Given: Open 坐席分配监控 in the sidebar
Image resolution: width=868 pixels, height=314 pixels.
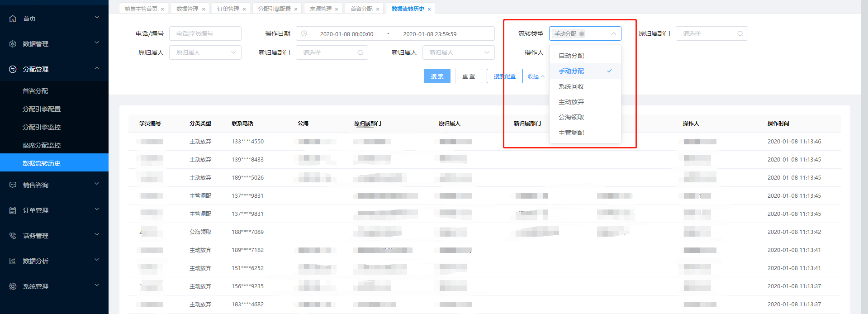Looking at the screenshot, I should (54, 145).
